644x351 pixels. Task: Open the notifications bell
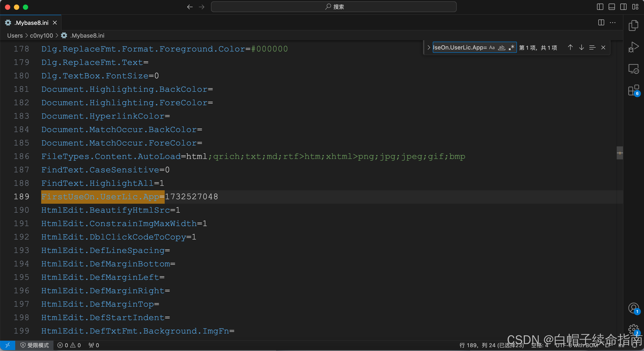tap(635, 345)
